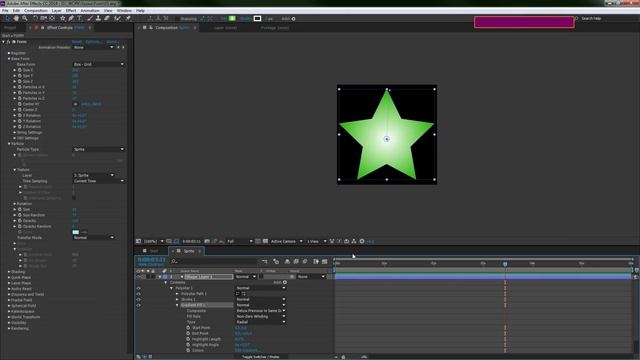Screen dimensions: 640x360
Task: Select the Puppet Pin tool
Action: [128, 18]
